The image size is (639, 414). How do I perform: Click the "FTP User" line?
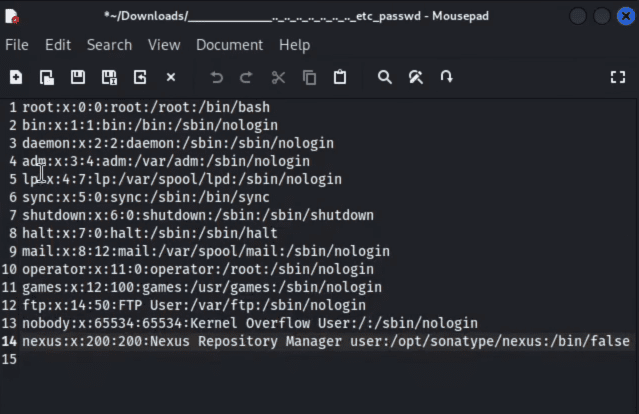click(x=194, y=305)
